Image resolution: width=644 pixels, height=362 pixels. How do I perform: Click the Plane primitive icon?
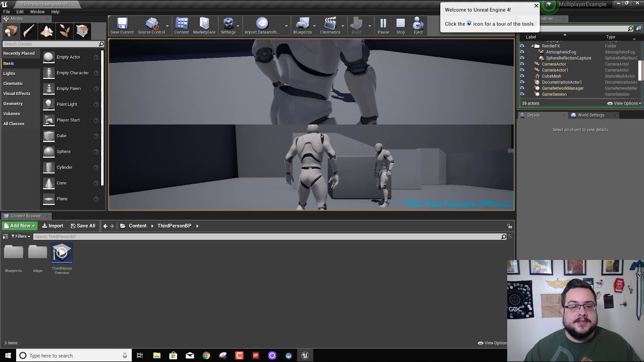[x=49, y=199]
